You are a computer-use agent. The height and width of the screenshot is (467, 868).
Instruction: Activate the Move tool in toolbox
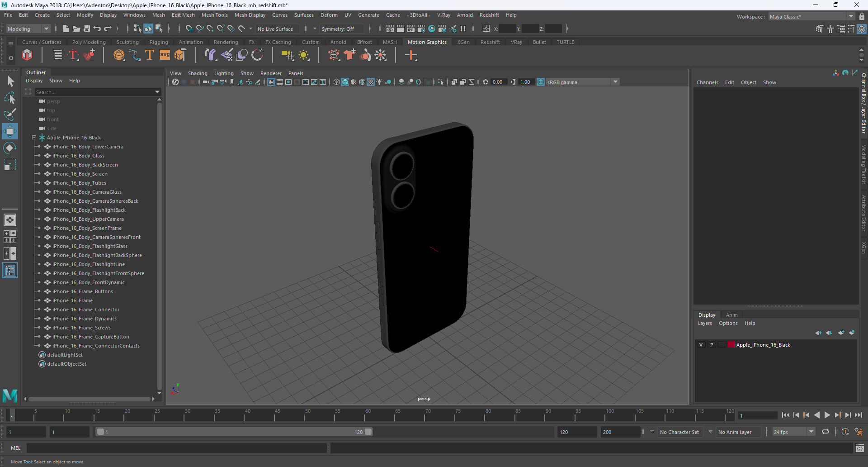tap(10, 131)
